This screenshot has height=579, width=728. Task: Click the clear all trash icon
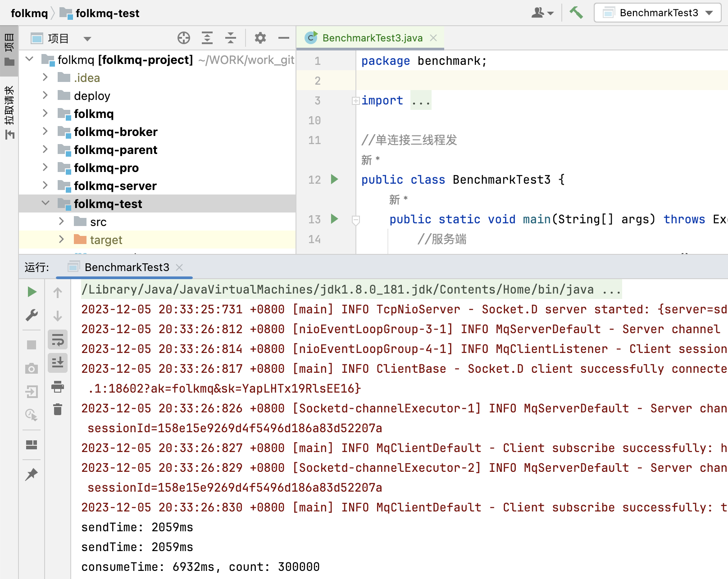point(58,409)
